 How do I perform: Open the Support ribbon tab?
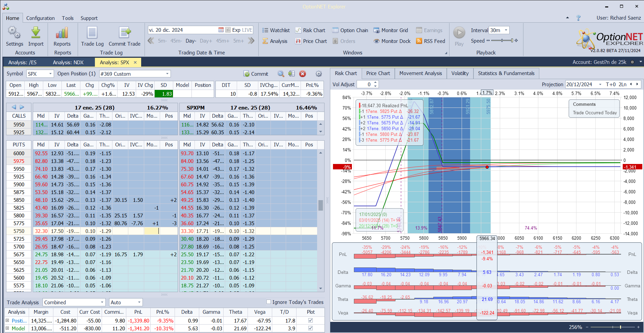tap(89, 18)
